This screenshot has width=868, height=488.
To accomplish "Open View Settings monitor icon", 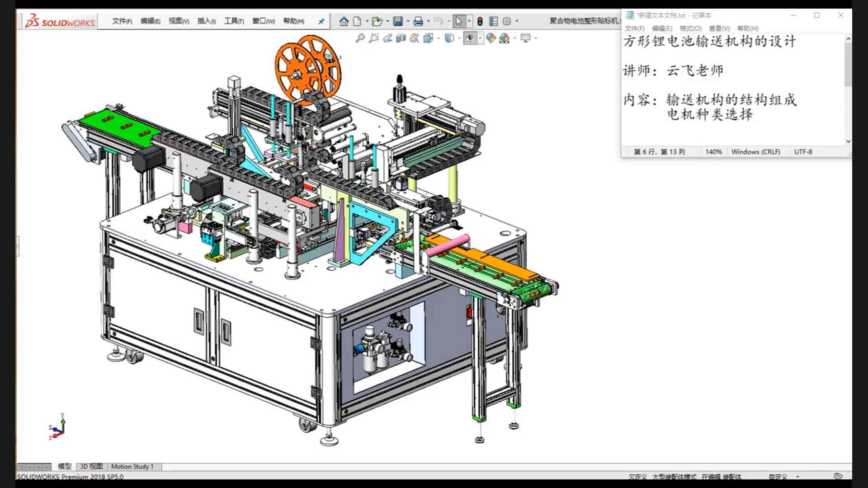I will pyautogui.click(x=525, y=38).
